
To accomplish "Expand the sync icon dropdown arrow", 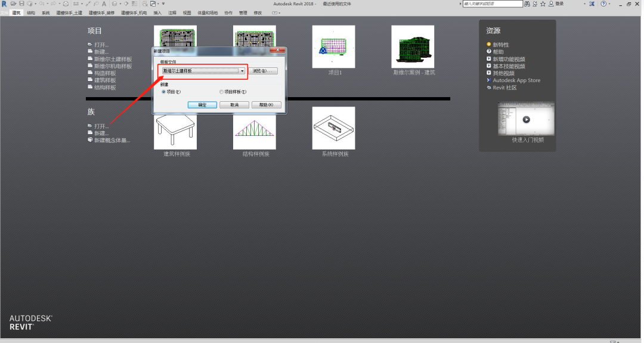I will (x=35, y=4).
